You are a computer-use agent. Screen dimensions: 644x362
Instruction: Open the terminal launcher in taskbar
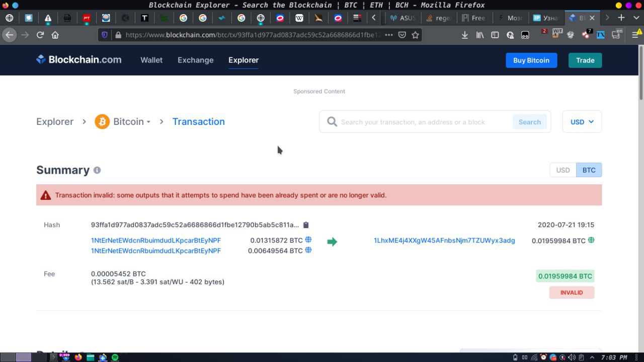pyautogui.click(x=53, y=357)
